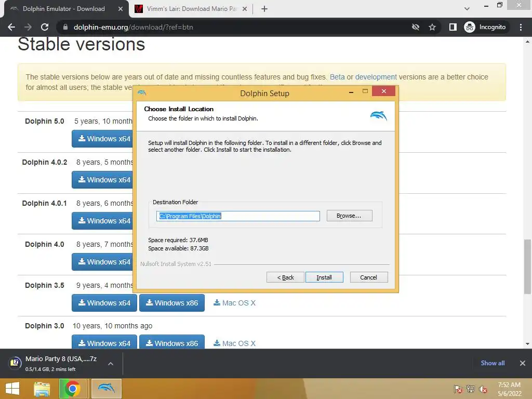The height and width of the screenshot is (399, 532).
Task: Open the network tray icon
Action: (471, 389)
